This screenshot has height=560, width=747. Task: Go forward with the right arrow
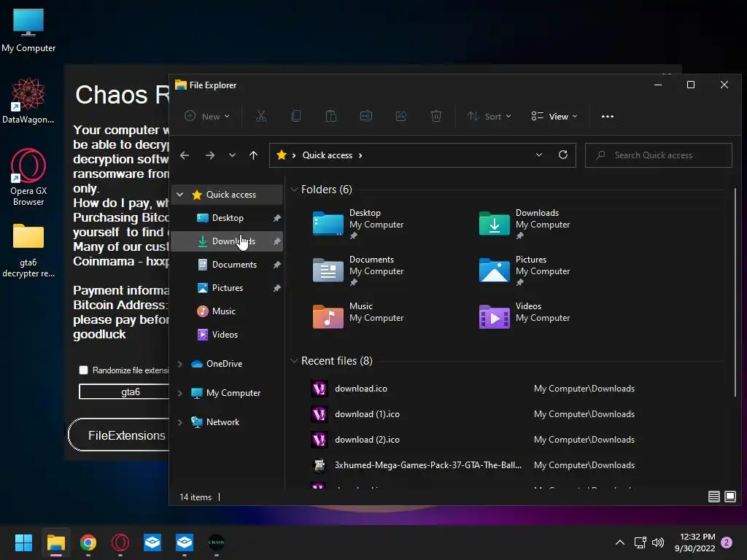click(209, 155)
